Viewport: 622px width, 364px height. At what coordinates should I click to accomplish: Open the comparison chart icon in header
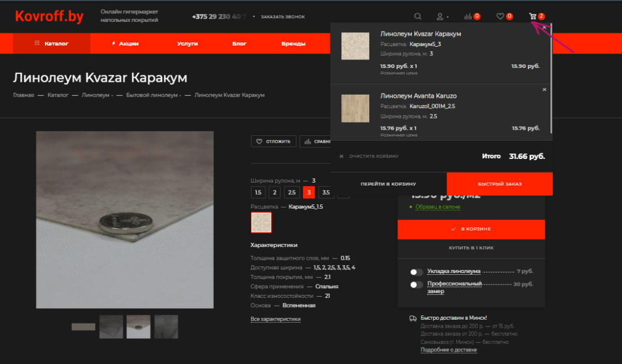468,16
